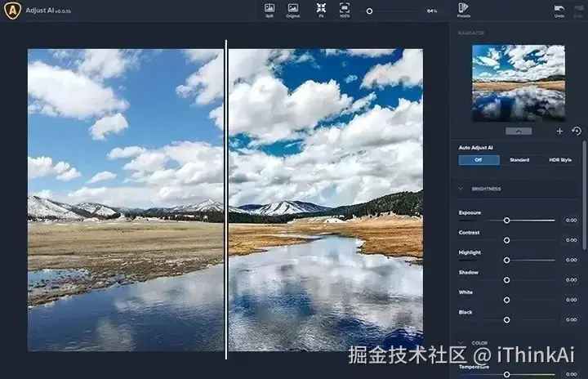Click the Shadow value field
The height and width of the screenshot is (379, 588).
571,280
